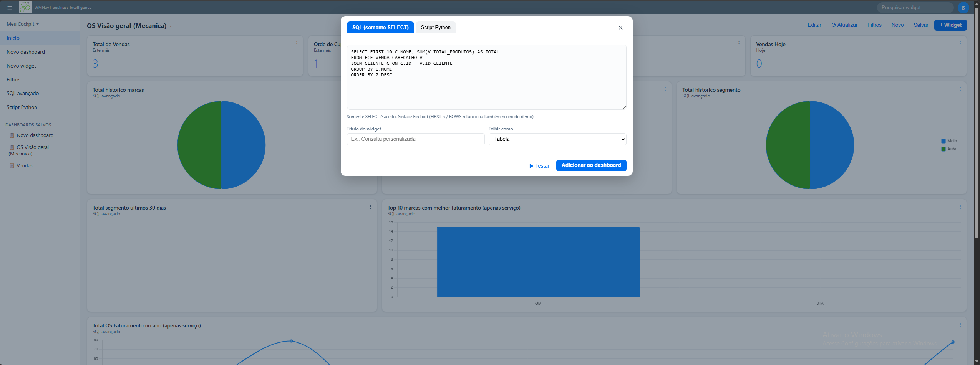Open Filtros in dashboard toolbar
This screenshot has width=980, height=365.
click(x=874, y=25)
